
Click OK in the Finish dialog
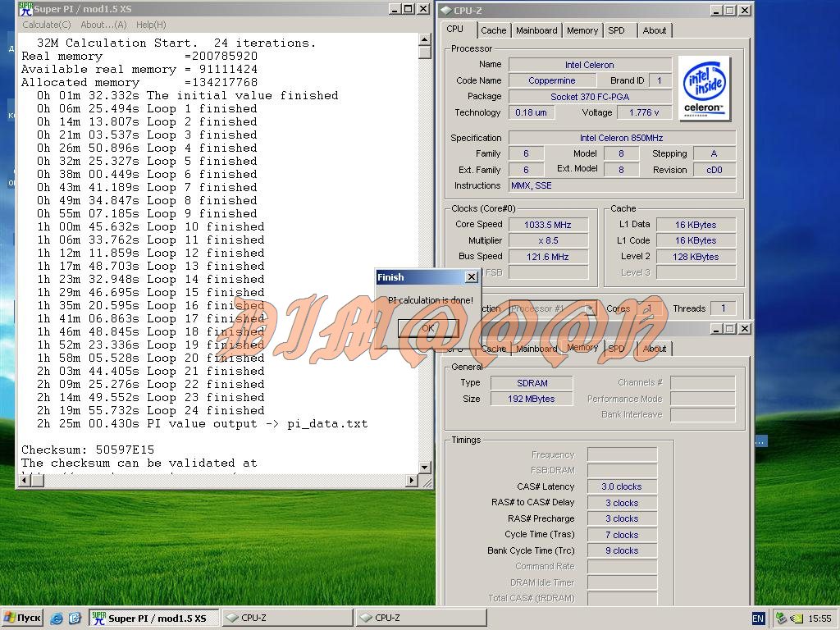(x=428, y=328)
